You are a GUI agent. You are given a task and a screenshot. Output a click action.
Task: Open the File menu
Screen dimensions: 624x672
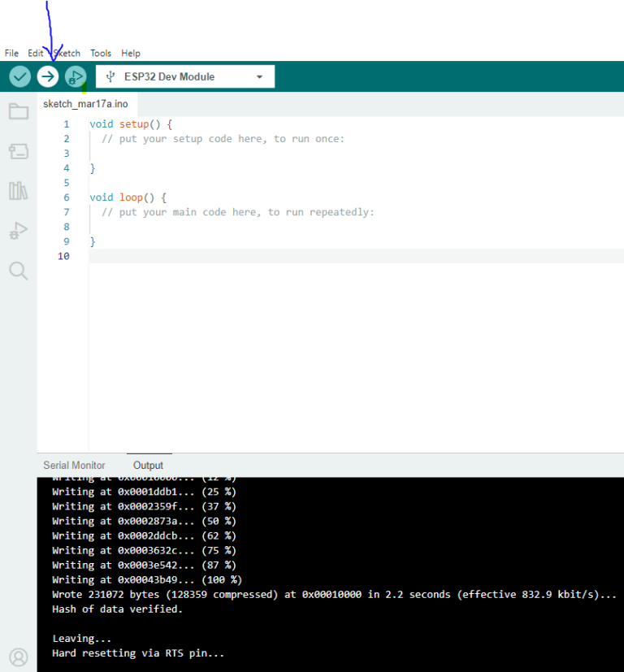pyautogui.click(x=11, y=53)
